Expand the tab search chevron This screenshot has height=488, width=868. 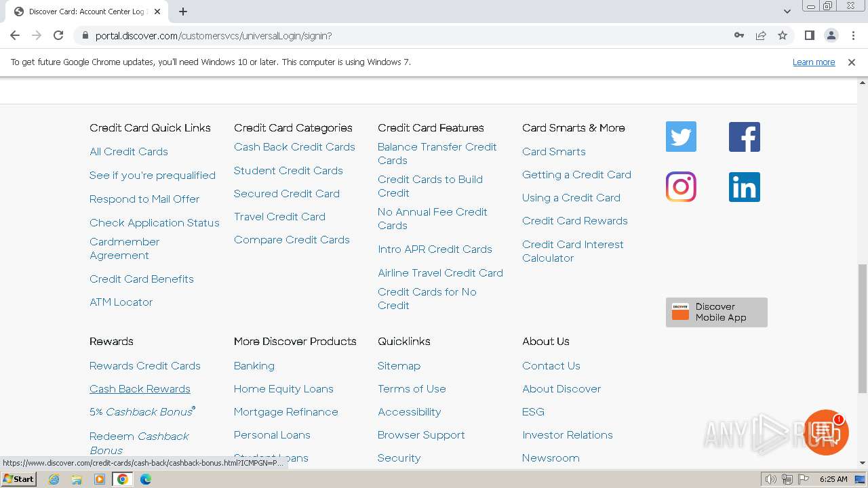(787, 12)
